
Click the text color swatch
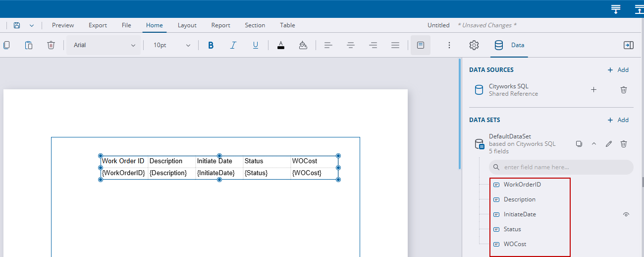(281, 45)
